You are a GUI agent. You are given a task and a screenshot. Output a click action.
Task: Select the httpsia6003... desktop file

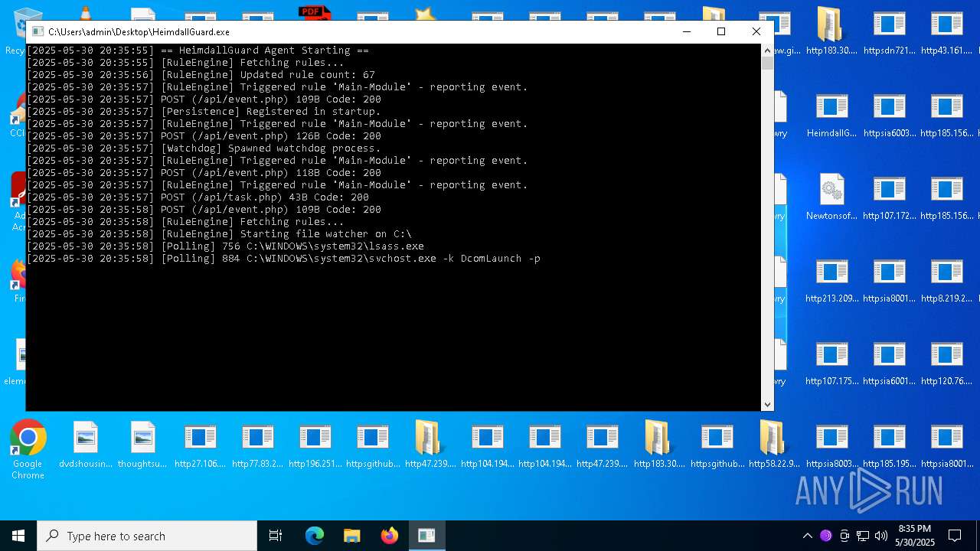click(x=889, y=115)
